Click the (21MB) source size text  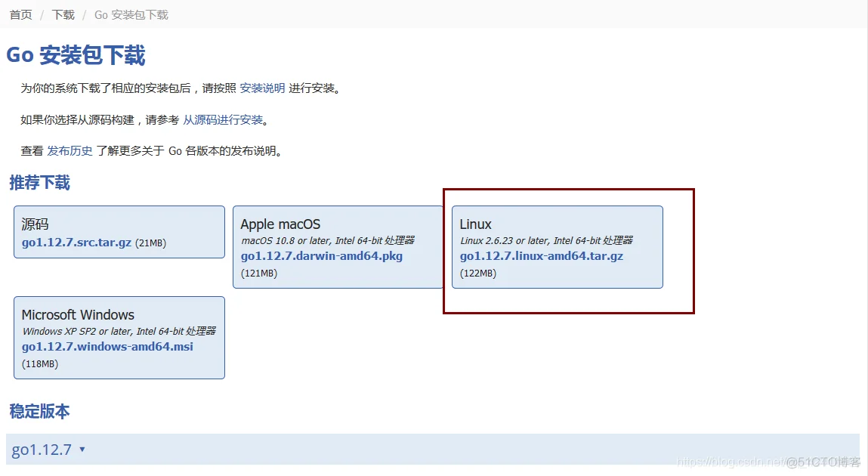pyautogui.click(x=150, y=243)
